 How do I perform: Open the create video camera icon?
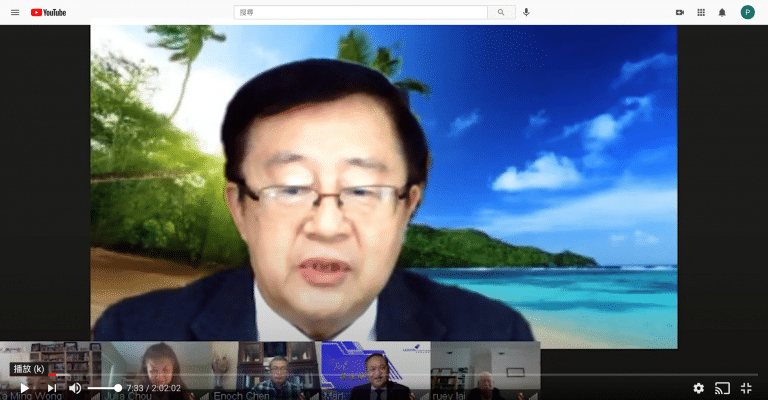[x=680, y=12]
